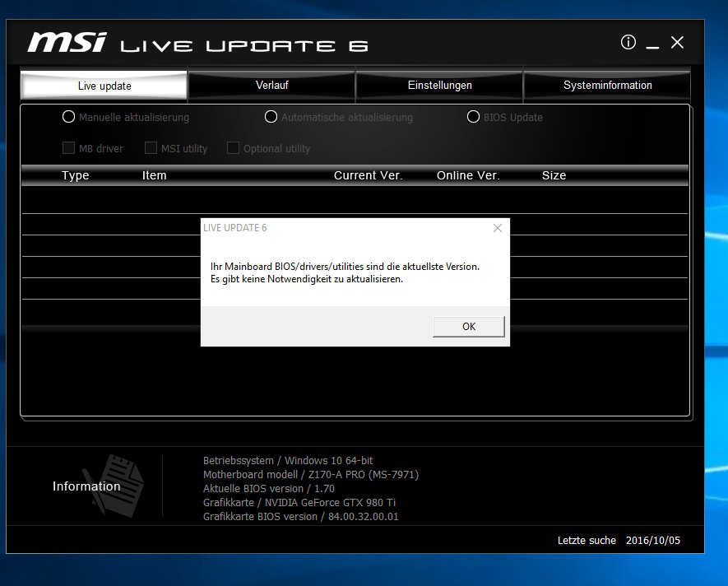
Task: Close the LIVE UPDATE 6 dialog
Action: point(497,228)
